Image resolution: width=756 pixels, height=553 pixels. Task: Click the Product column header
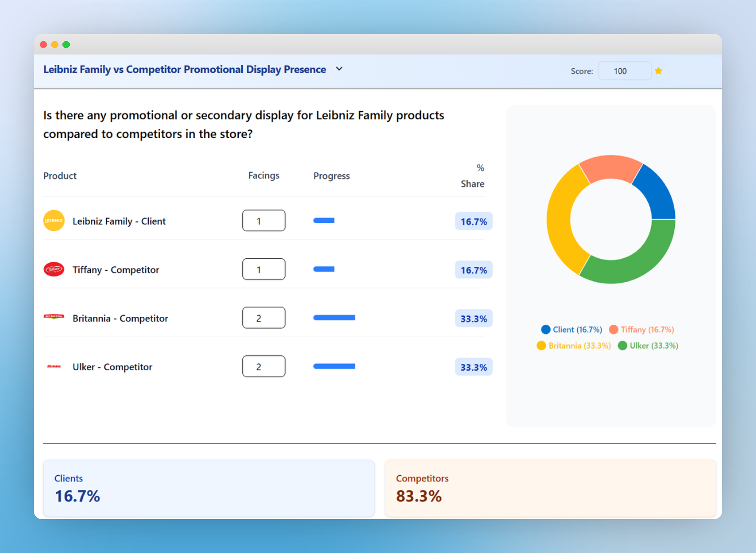pos(60,176)
